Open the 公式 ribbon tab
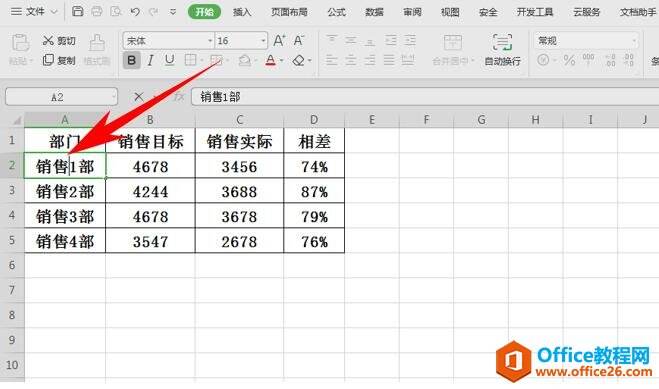The width and height of the screenshot is (659, 389). (336, 12)
